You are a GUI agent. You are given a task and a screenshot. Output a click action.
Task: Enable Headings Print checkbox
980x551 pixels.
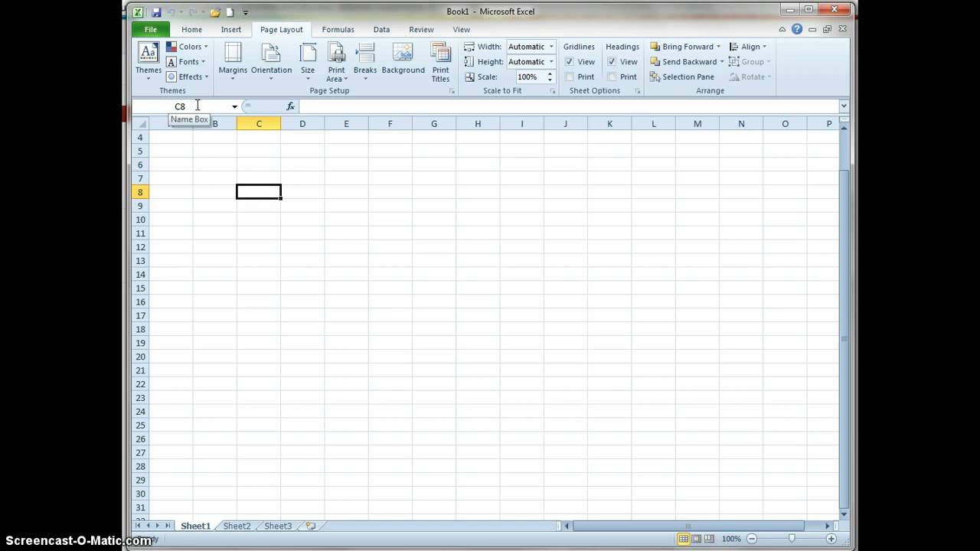coord(612,77)
